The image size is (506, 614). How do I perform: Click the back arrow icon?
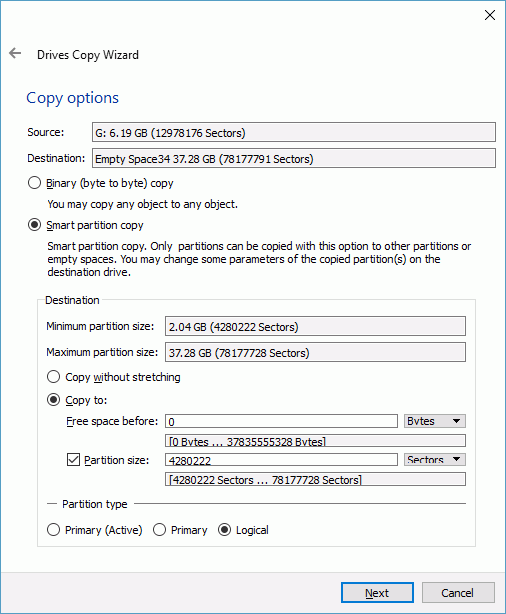coord(15,53)
